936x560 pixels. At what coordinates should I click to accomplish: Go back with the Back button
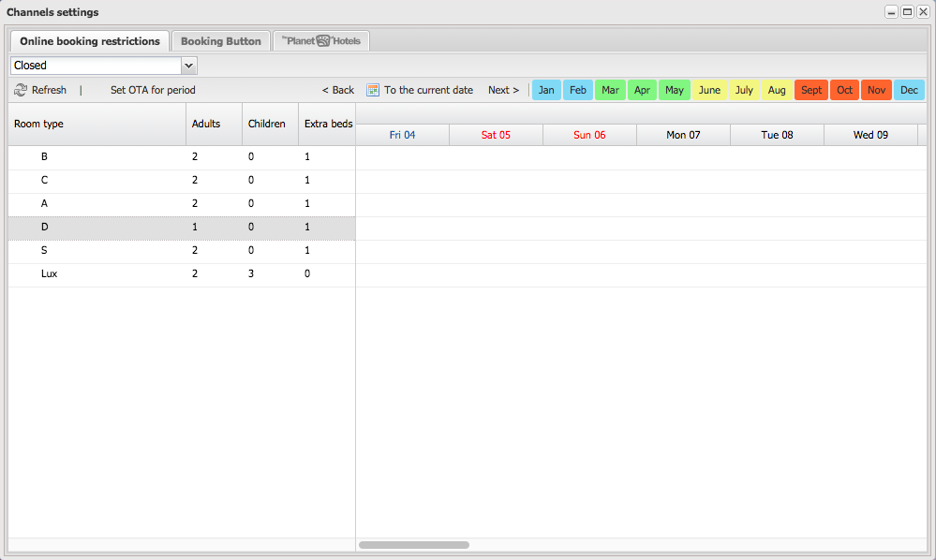coord(337,90)
